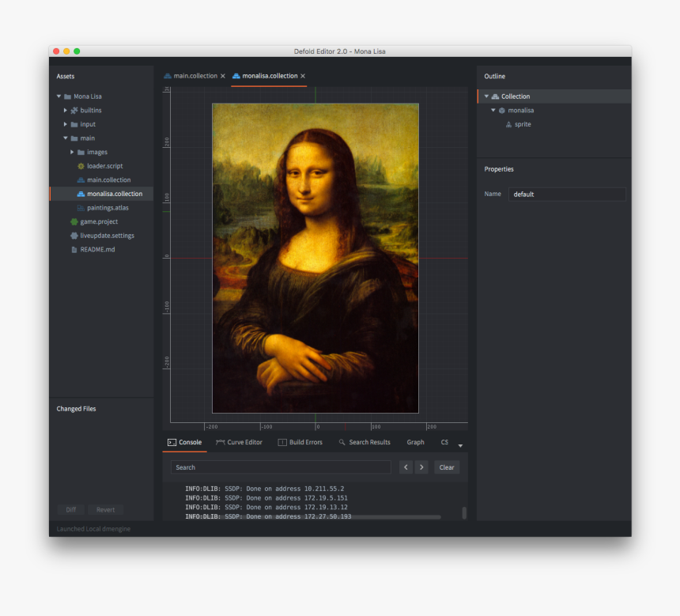680x616 pixels.
Task: Click the Build Errors icon
Action: (282, 443)
